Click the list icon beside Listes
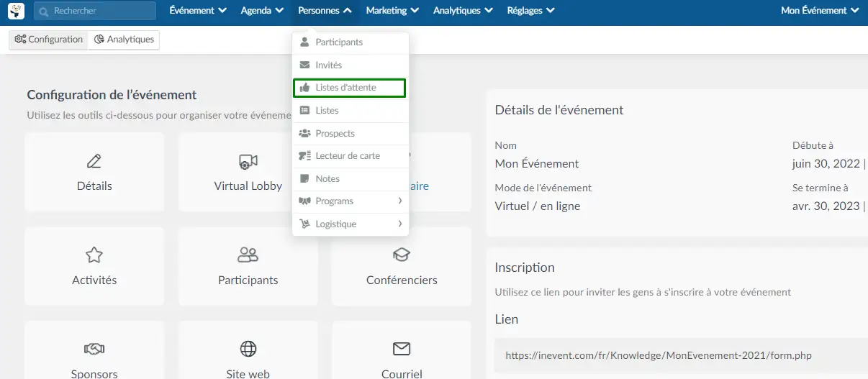This screenshot has height=379, width=868. point(304,111)
